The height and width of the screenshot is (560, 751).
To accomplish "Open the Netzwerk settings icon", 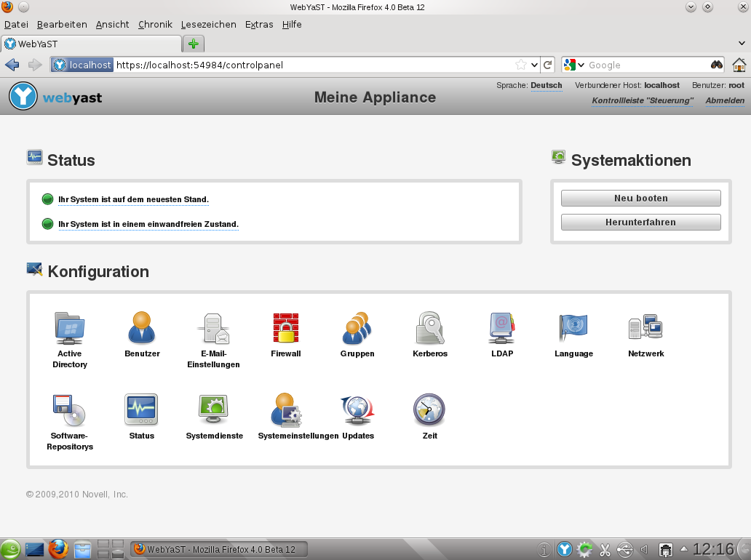I will pyautogui.click(x=645, y=329).
